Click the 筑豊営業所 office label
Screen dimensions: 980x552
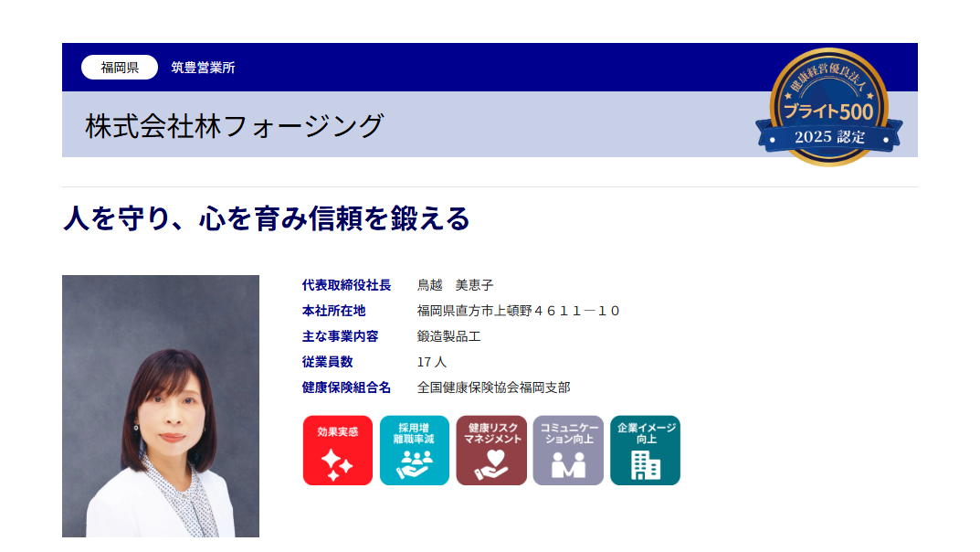tap(203, 68)
